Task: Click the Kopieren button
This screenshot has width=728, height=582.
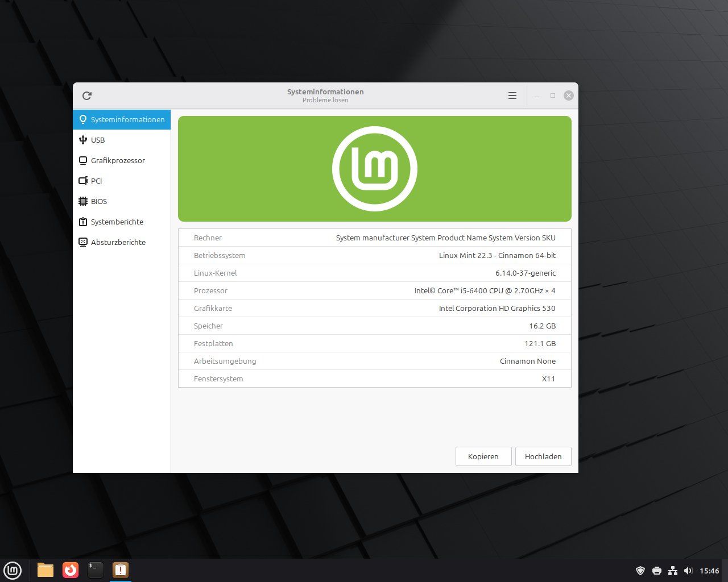Action: [x=483, y=456]
